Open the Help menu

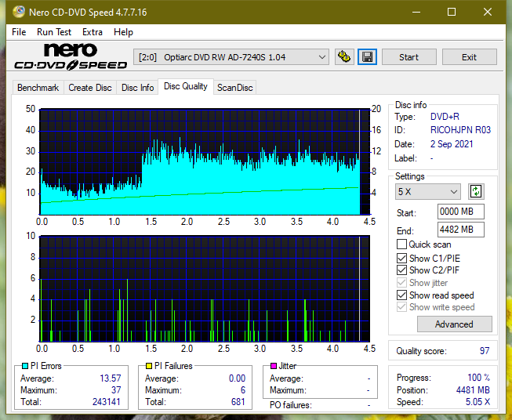123,32
